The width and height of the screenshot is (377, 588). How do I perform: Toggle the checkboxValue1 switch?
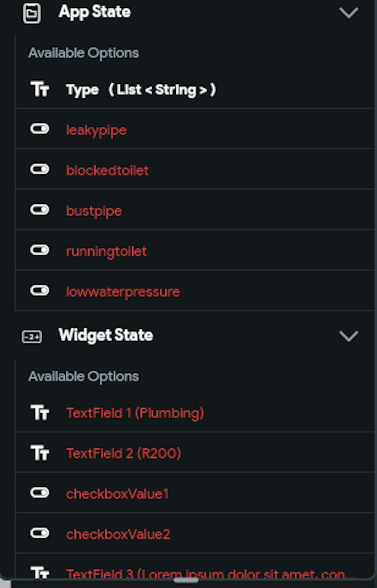click(40, 493)
